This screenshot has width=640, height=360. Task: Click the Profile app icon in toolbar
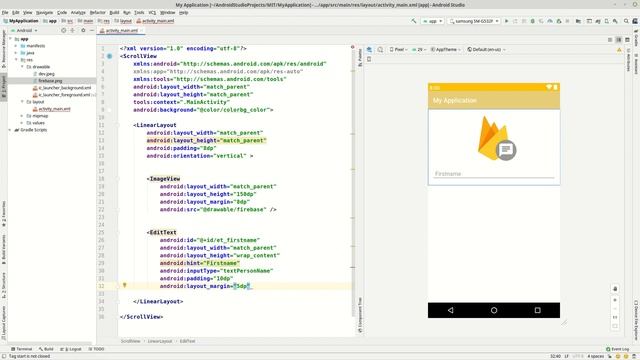point(550,21)
